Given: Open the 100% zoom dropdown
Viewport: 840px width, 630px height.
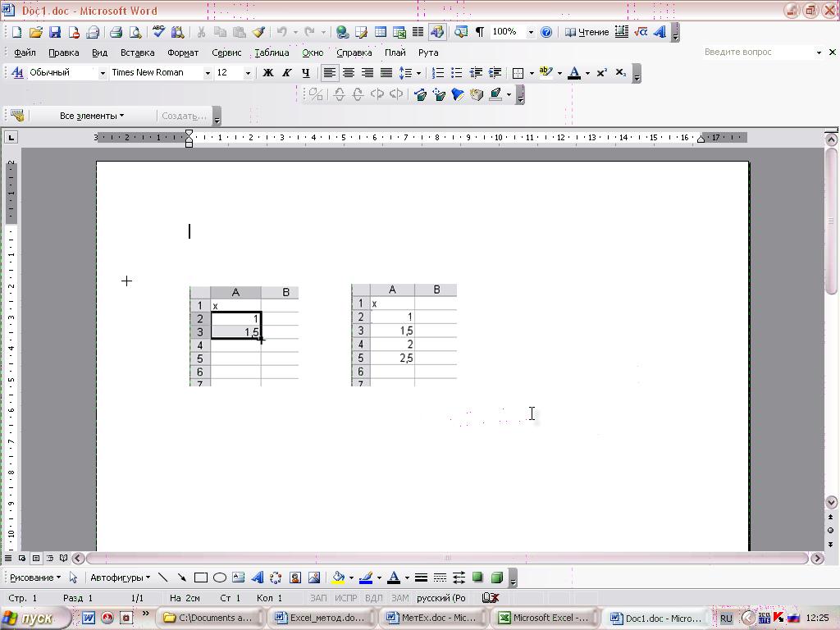Looking at the screenshot, I should 531,32.
